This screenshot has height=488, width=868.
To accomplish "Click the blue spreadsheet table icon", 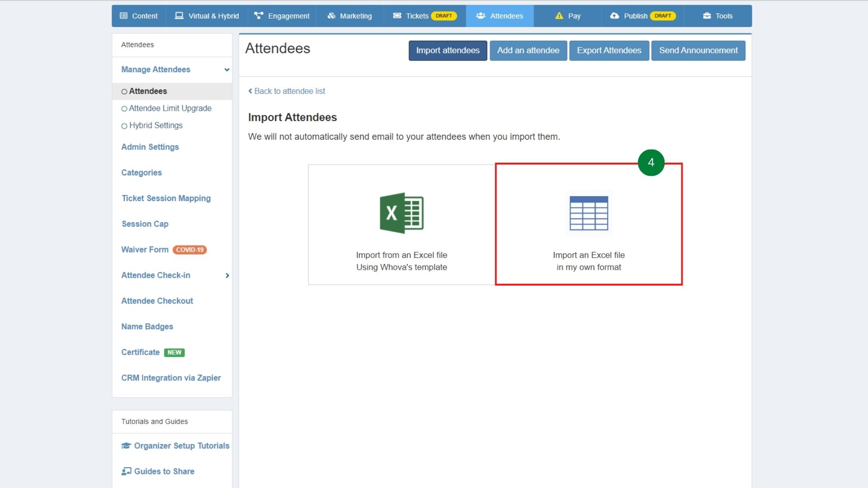I will click(589, 213).
